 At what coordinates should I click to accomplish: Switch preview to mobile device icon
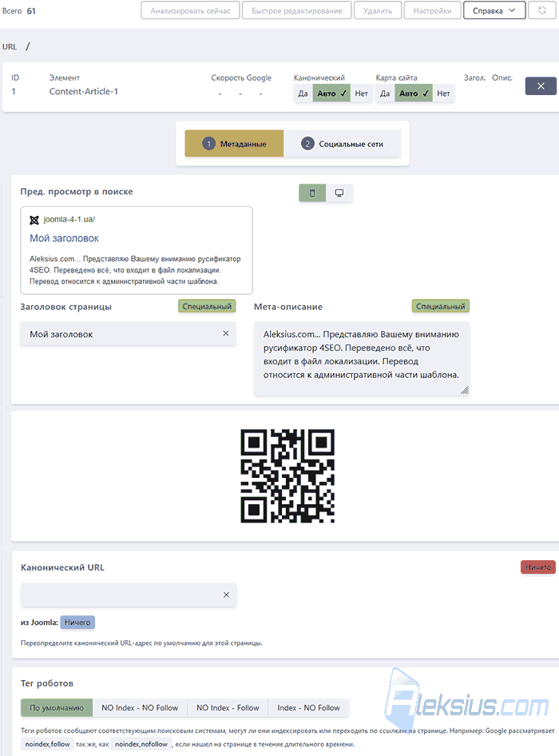pyautogui.click(x=312, y=193)
